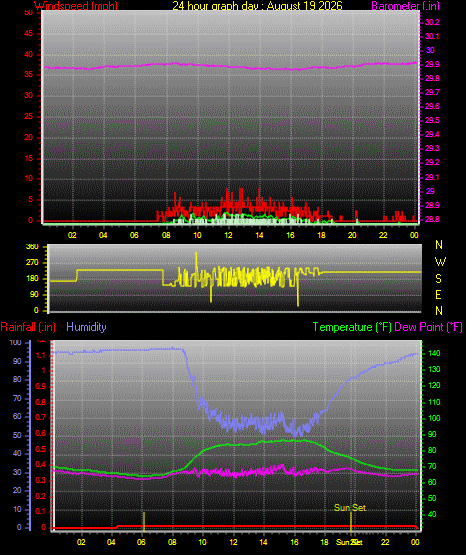This screenshot has width=466, height=555.
Task: Click the 00 hour label under bottom graph
Action: coord(415,542)
